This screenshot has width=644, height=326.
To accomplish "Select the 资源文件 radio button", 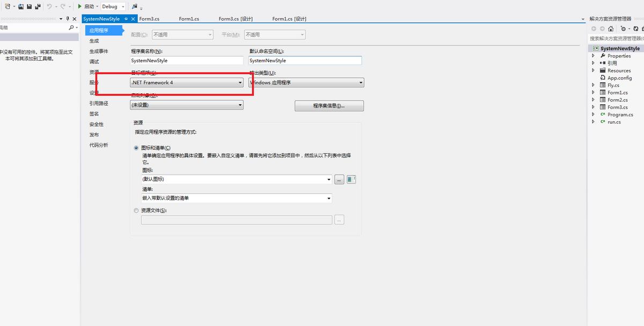I will pyautogui.click(x=136, y=211).
